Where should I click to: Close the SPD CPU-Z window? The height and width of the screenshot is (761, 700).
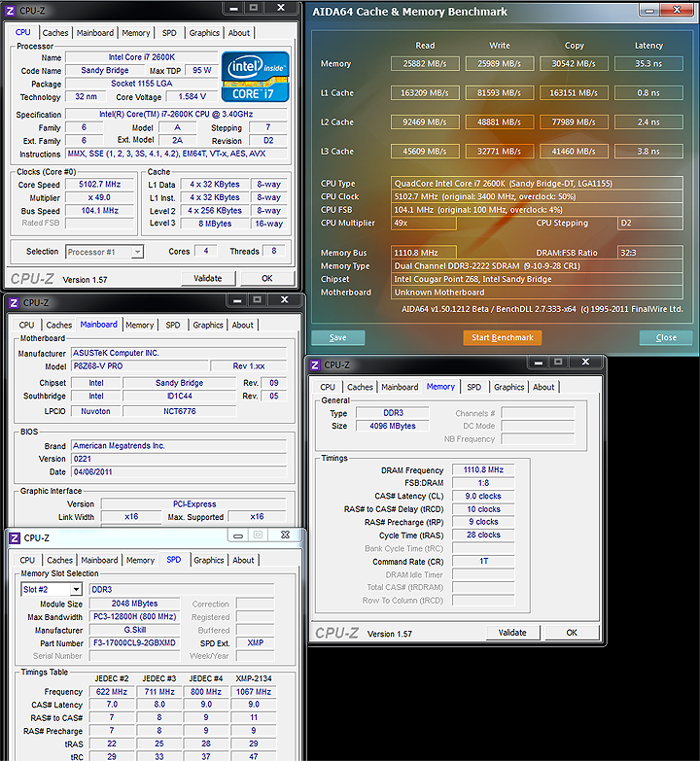click(x=286, y=535)
